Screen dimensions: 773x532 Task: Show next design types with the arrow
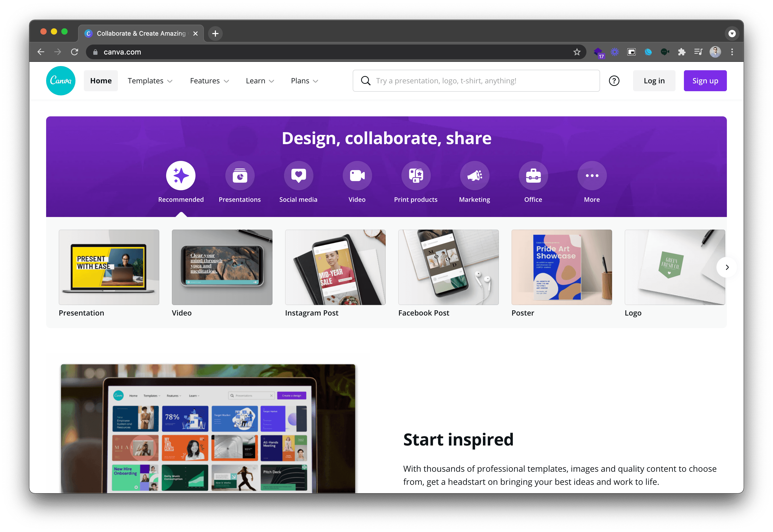(x=727, y=267)
